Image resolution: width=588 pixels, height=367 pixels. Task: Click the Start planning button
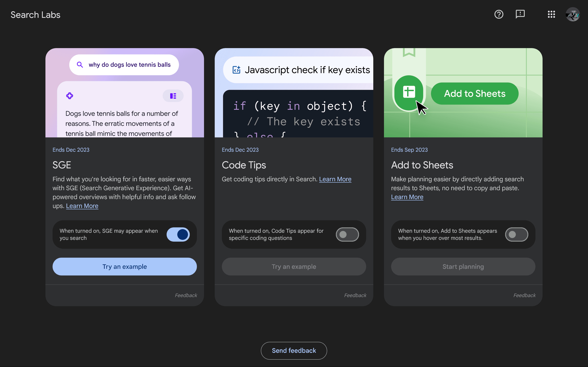[x=463, y=267]
